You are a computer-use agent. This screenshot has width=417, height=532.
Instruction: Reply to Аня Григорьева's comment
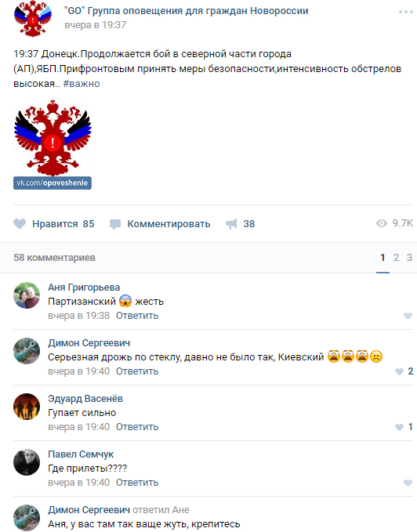[x=137, y=316]
